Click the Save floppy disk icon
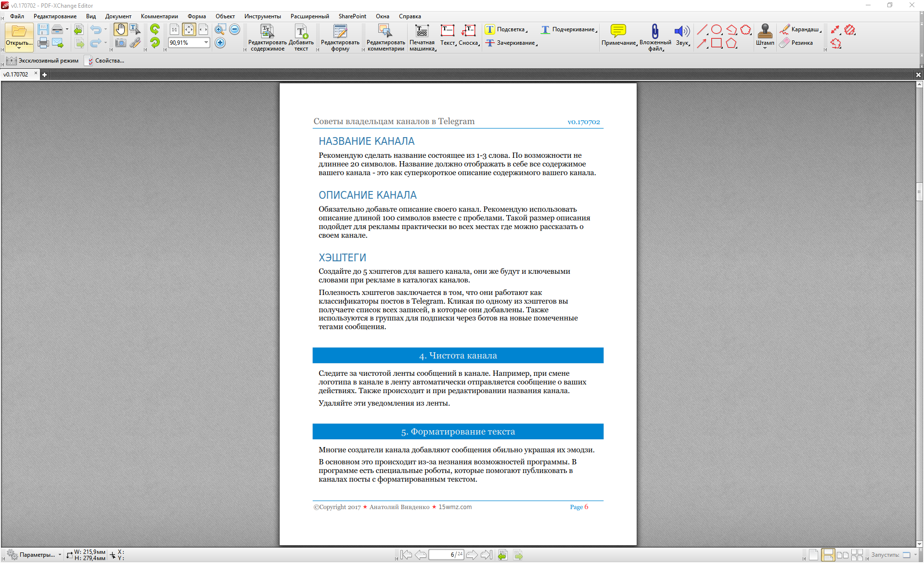This screenshot has width=924, height=563. [43, 30]
